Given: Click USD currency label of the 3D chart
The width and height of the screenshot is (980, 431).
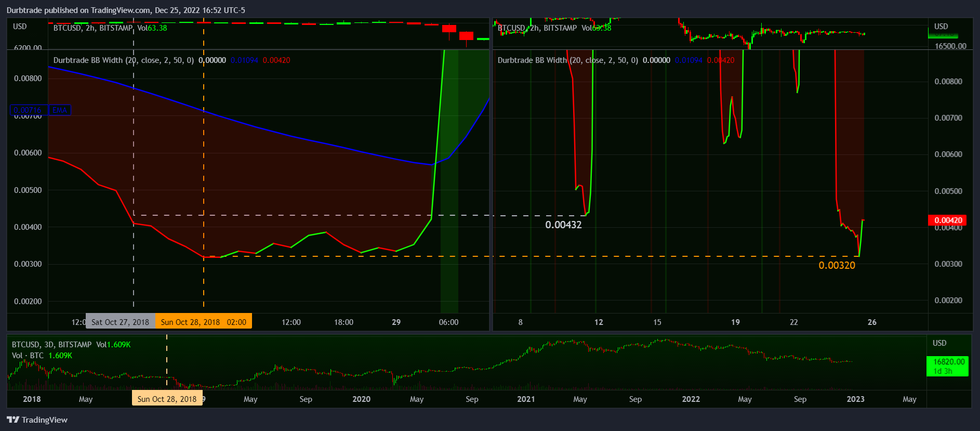Looking at the screenshot, I should (939, 343).
